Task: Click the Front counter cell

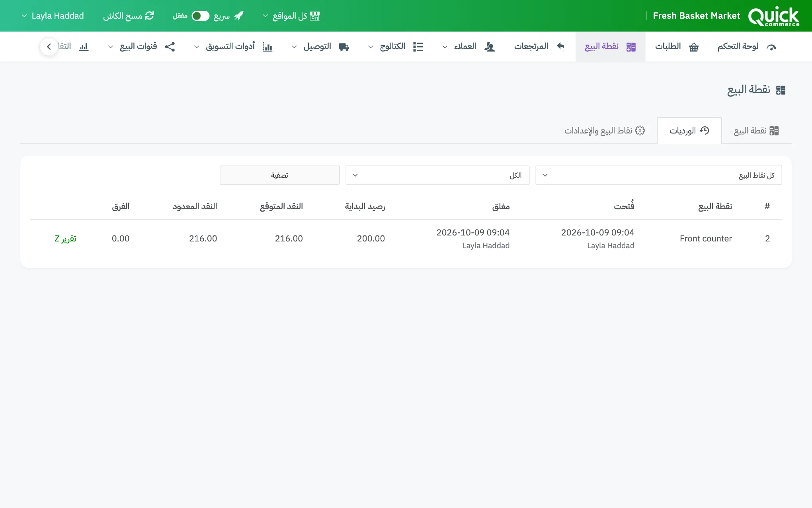Action: point(706,239)
